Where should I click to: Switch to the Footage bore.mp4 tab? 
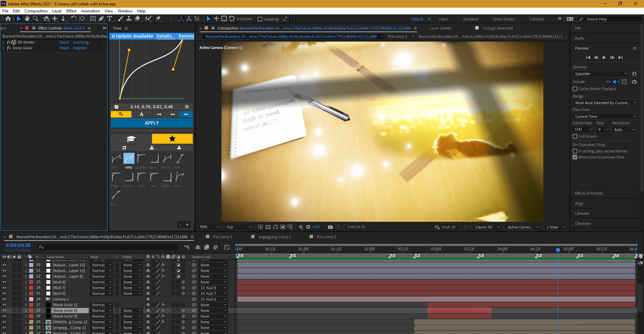tap(498, 28)
